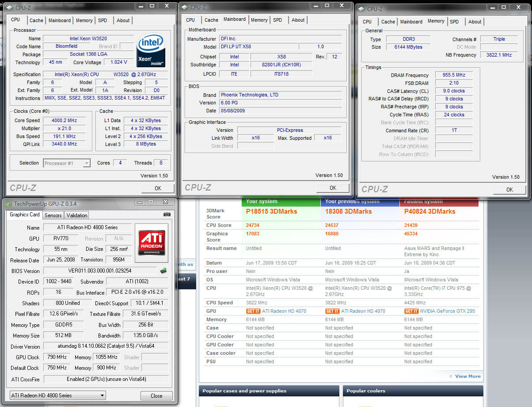Viewport: 532px width, 407px height.
Task: Click the Code Name Bloomfield field
Action: click(67, 46)
